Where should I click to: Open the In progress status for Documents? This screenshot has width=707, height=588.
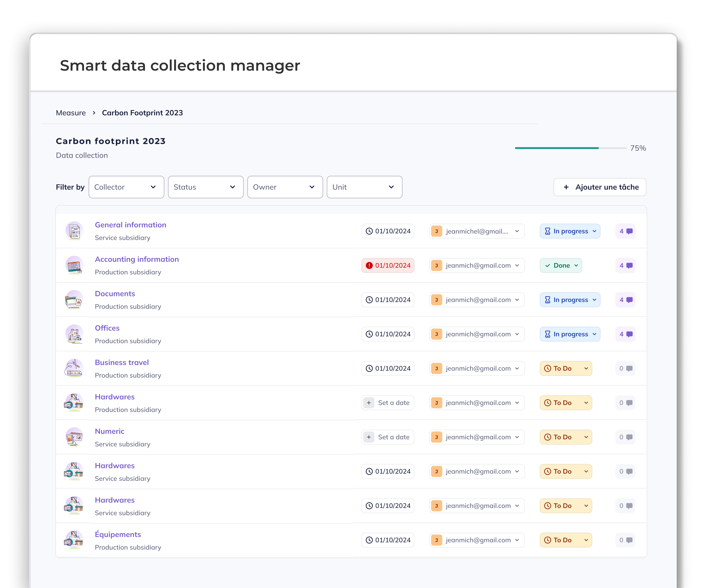[570, 300]
